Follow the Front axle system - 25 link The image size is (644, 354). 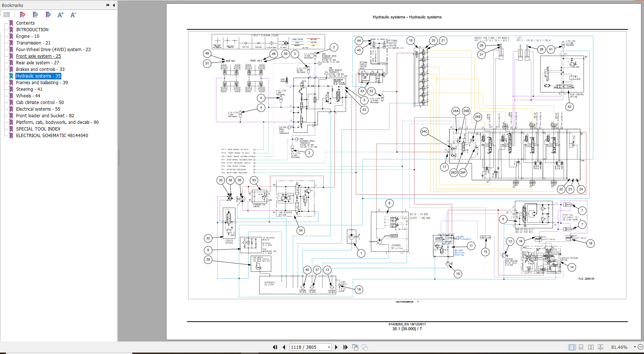point(38,56)
